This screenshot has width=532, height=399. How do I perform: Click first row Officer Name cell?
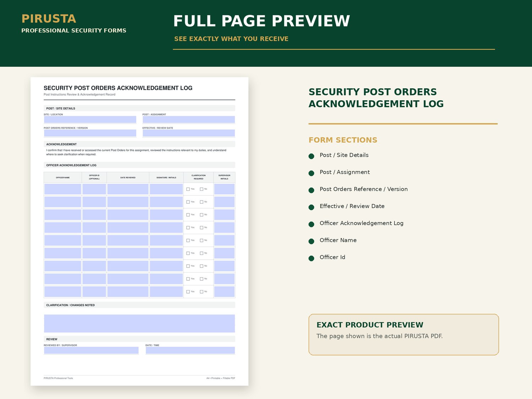(x=63, y=189)
